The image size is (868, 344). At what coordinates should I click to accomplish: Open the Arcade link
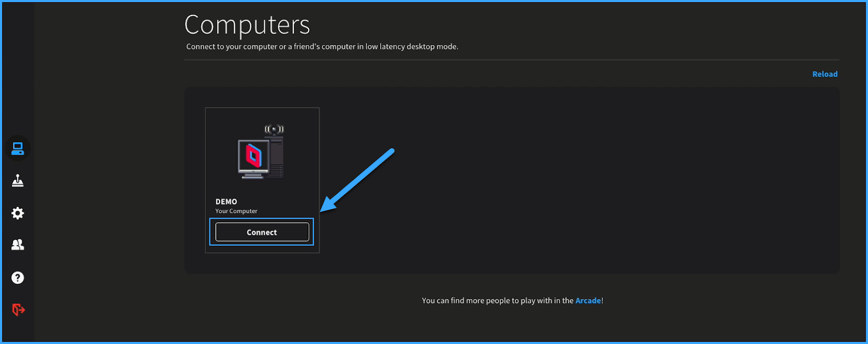[x=588, y=301]
